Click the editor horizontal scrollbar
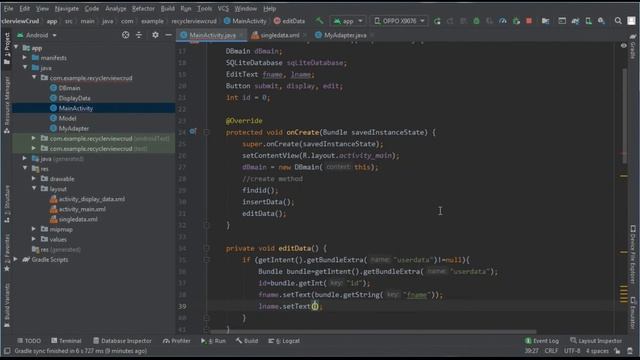This screenshot has width=640, height=360. (373, 331)
